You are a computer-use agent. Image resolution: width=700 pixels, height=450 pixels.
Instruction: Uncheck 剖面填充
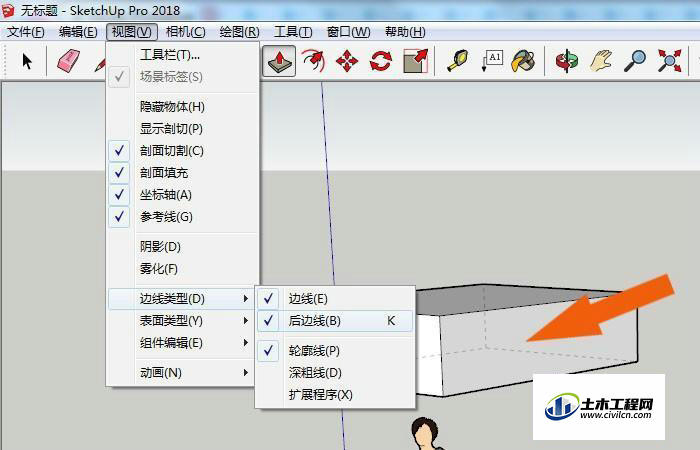183,172
